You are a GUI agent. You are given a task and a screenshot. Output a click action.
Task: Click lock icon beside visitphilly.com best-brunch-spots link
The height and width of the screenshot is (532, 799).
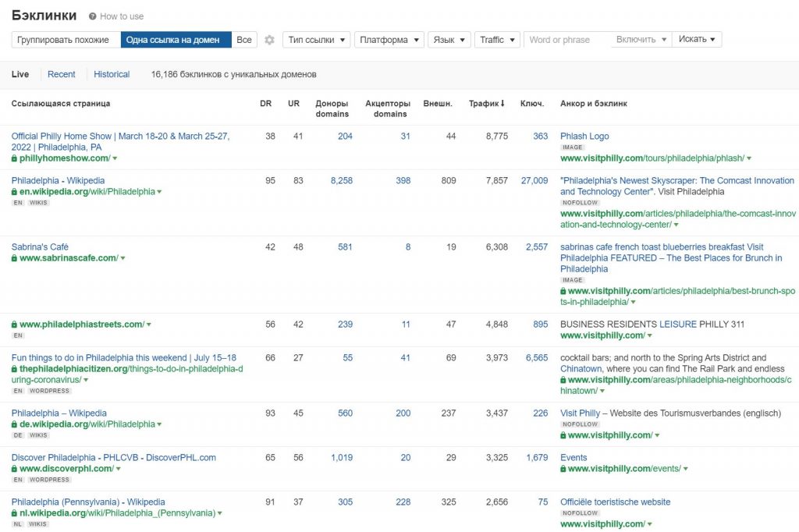pos(563,291)
